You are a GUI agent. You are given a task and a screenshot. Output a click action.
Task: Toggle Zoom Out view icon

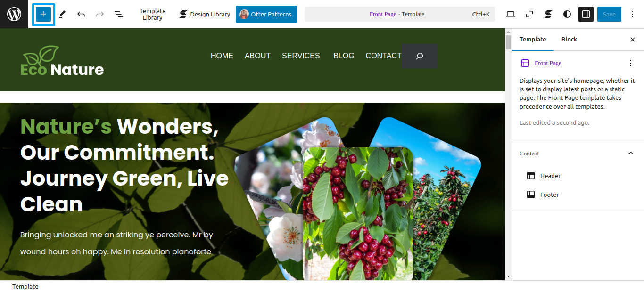529,14
